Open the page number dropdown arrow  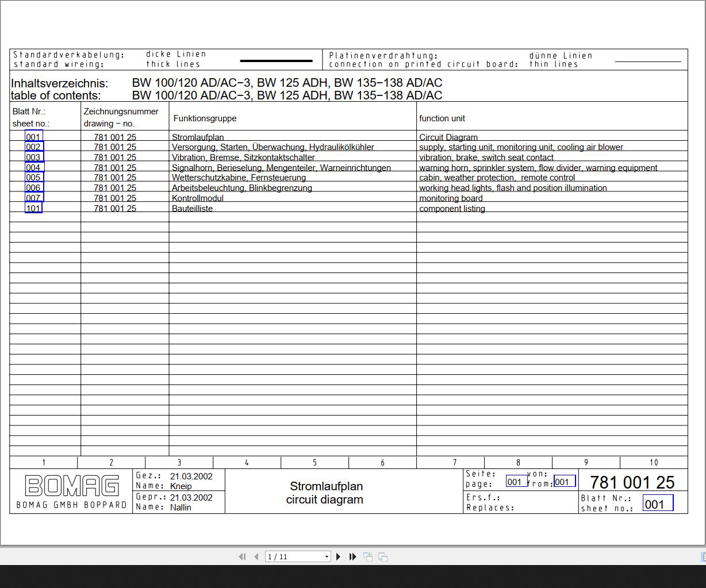327,556
